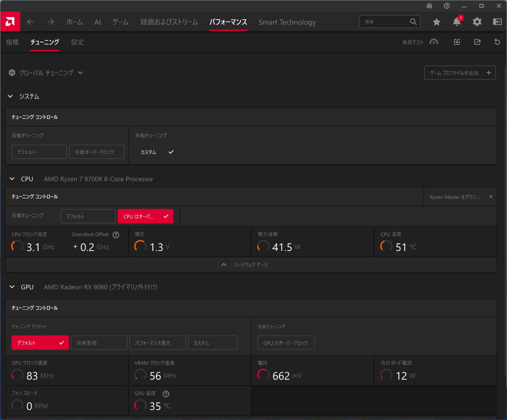The image size is (507, 420).
Task: Launch the 負荷テスト stress test icon
Action: point(434,42)
